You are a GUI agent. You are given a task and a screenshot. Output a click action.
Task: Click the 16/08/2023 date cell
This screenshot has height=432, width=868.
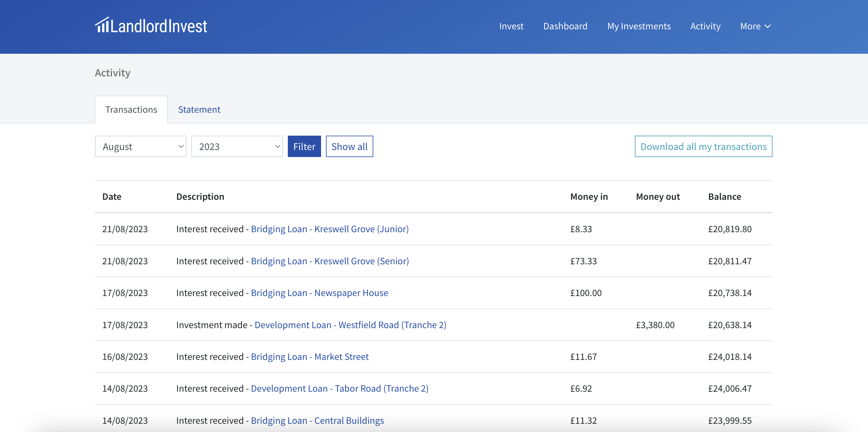click(x=125, y=357)
